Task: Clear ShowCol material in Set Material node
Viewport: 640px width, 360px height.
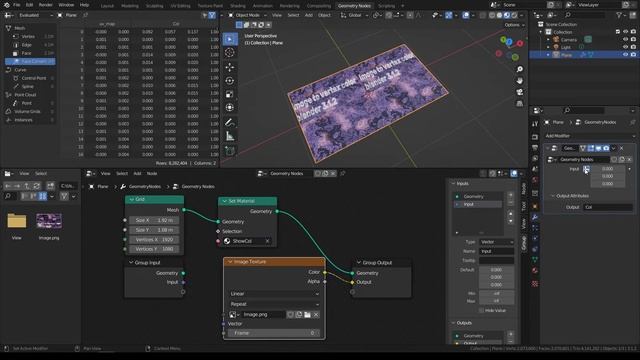Action: click(x=267, y=241)
